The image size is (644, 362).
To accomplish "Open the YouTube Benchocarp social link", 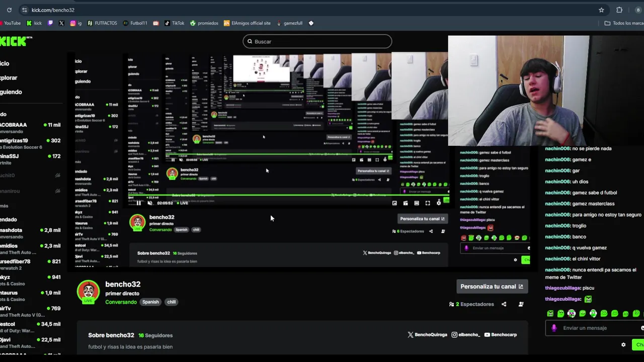I will pyautogui.click(x=501, y=335).
